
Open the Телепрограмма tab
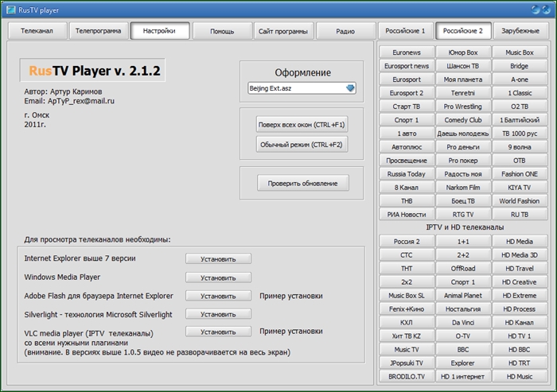click(x=98, y=31)
